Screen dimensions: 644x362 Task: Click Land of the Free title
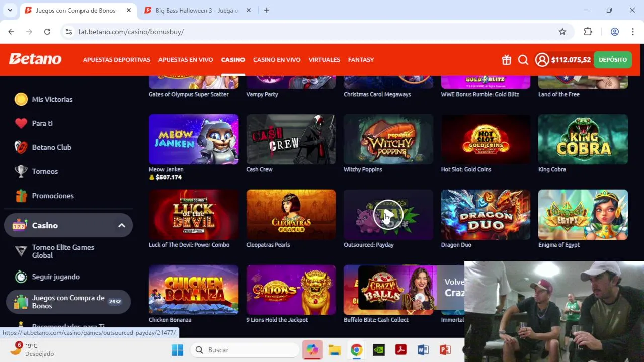[x=559, y=94]
